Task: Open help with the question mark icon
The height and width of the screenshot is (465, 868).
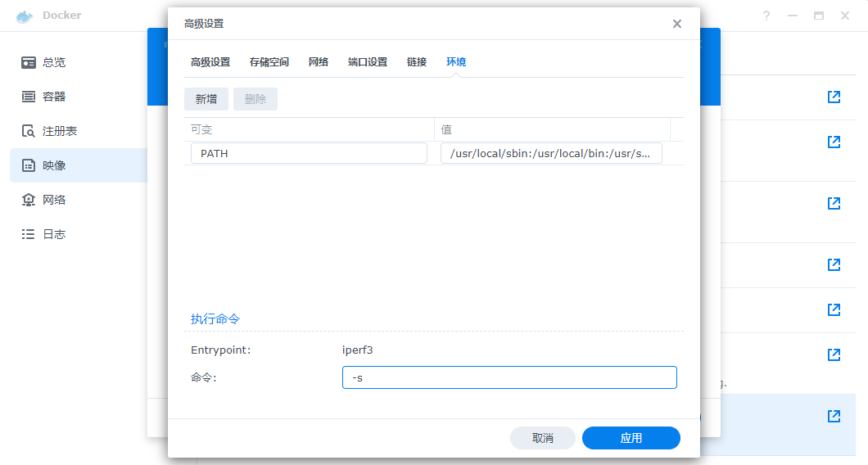Action: (x=766, y=16)
